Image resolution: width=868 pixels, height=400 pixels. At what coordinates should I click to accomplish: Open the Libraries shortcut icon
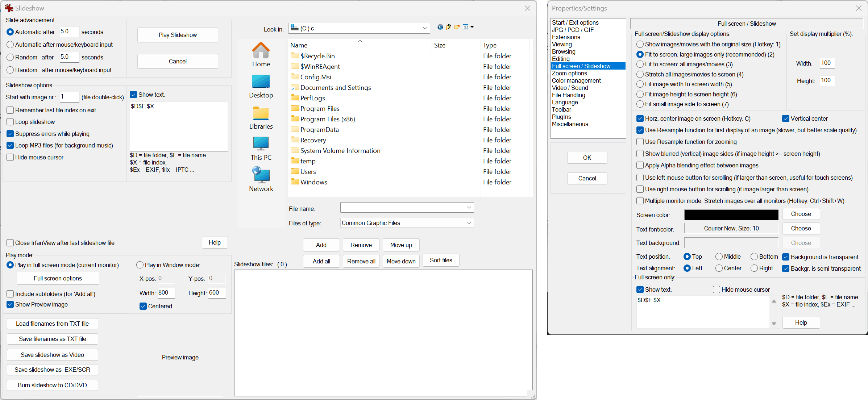pos(261,117)
